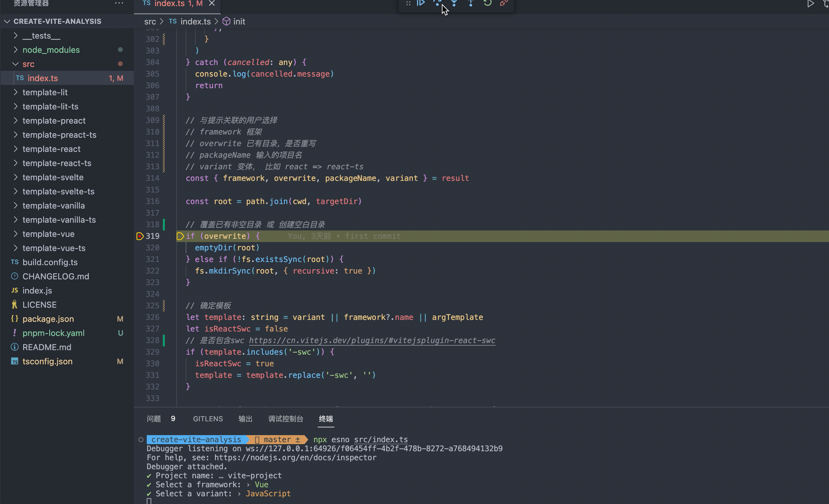Step over the current line
This screenshot has height=504, width=829.
[x=437, y=3]
